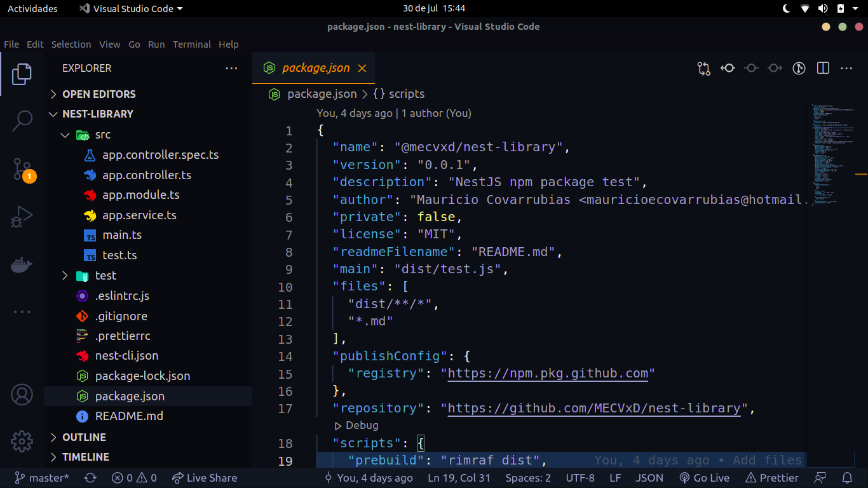The image size is (868, 488).
Task: Open the Docker view in activity bar
Action: (x=22, y=264)
